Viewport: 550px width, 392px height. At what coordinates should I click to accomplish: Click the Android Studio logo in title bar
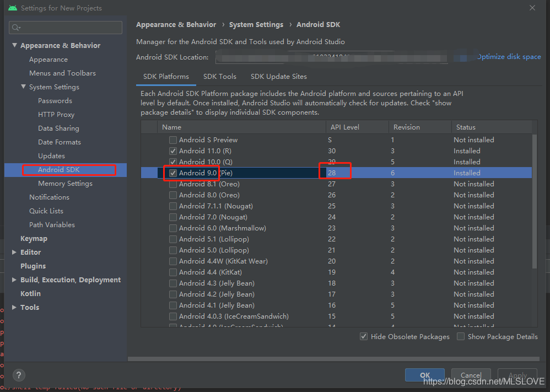pyautogui.click(x=13, y=8)
